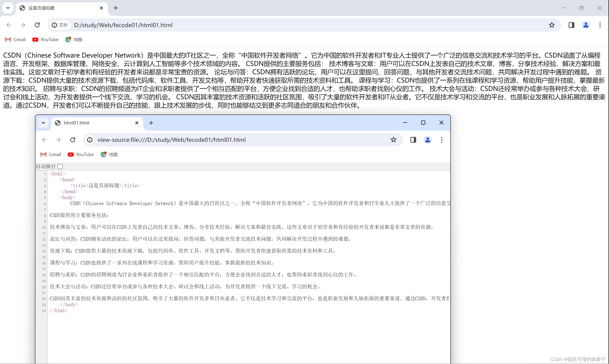Click source line starting '资源下载'
This screenshot has width=609, height=364.
coord(193,251)
